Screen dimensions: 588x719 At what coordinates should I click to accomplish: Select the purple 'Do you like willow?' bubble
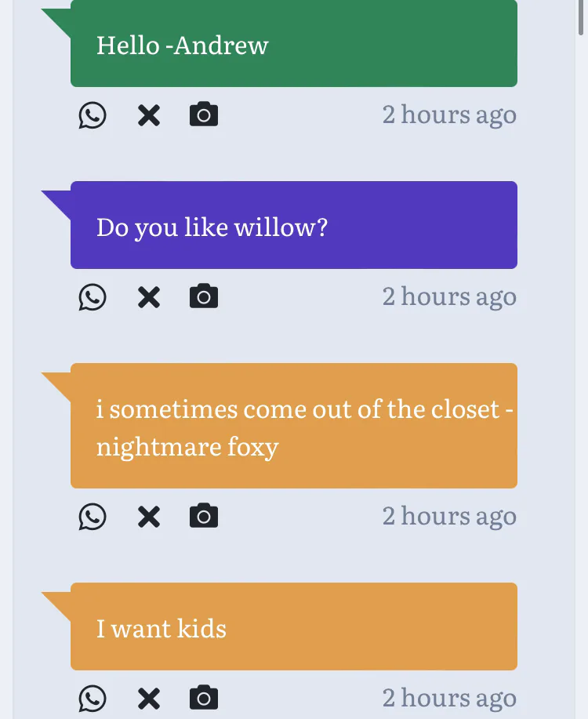293,226
